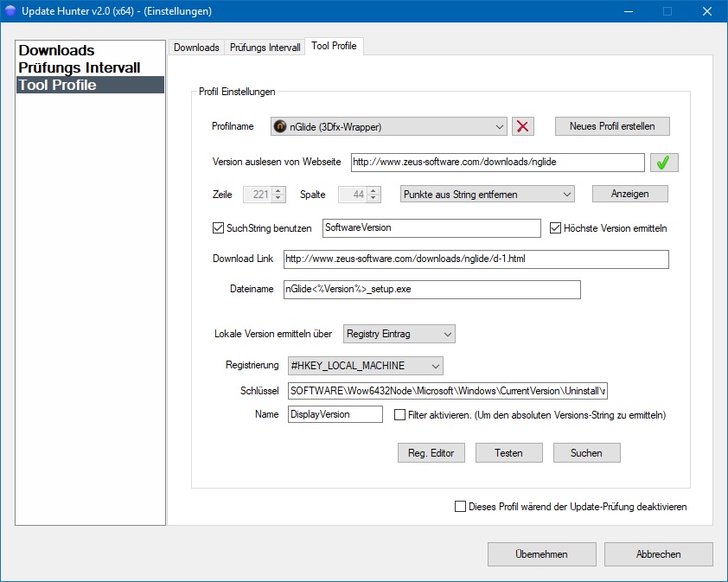This screenshot has width=728, height=582.
Task: Check Dieses Profil deaktivieren option
Action: pyautogui.click(x=460, y=507)
